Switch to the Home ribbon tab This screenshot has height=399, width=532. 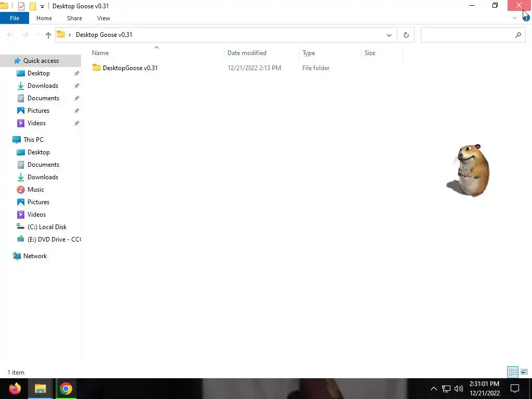click(44, 18)
